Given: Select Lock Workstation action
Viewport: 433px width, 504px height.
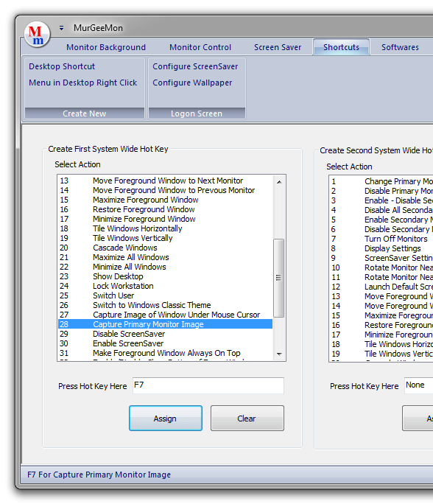Looking at the screenshot, I should coord(166,286).
